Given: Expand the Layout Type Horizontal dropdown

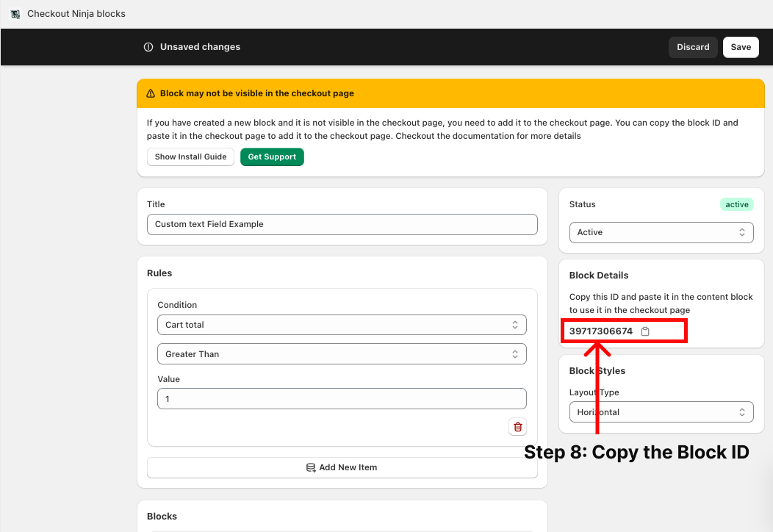Looking at the screenshot, I should (x=661, y=412).
